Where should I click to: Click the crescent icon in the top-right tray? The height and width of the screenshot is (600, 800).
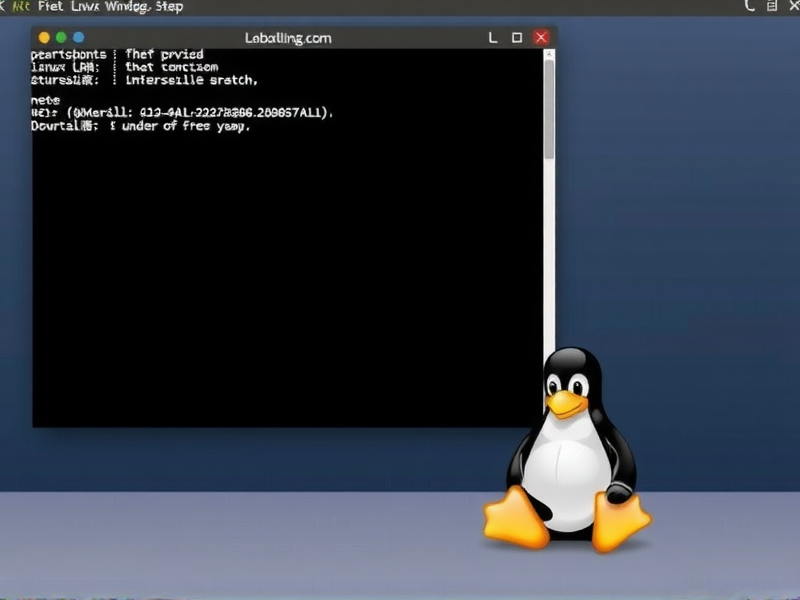pos(749,6)
